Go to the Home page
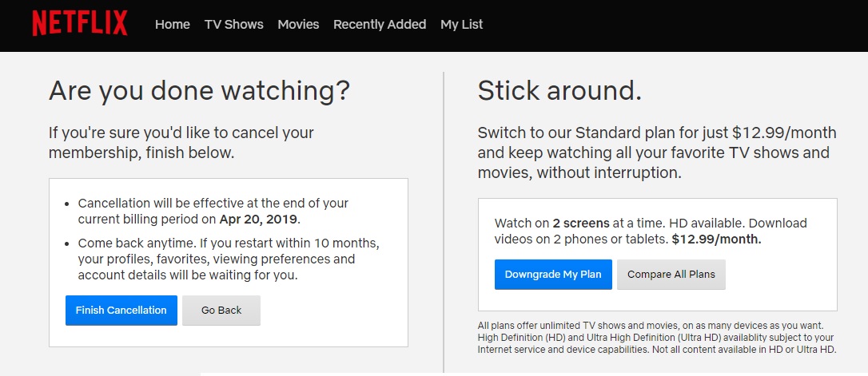This screenshot has height=376, width=868. click(173, 25)
